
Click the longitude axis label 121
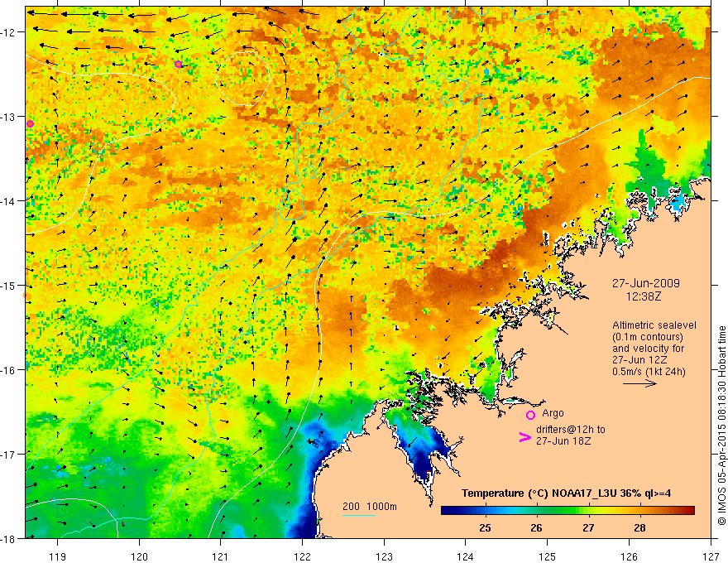coord(221,556)
